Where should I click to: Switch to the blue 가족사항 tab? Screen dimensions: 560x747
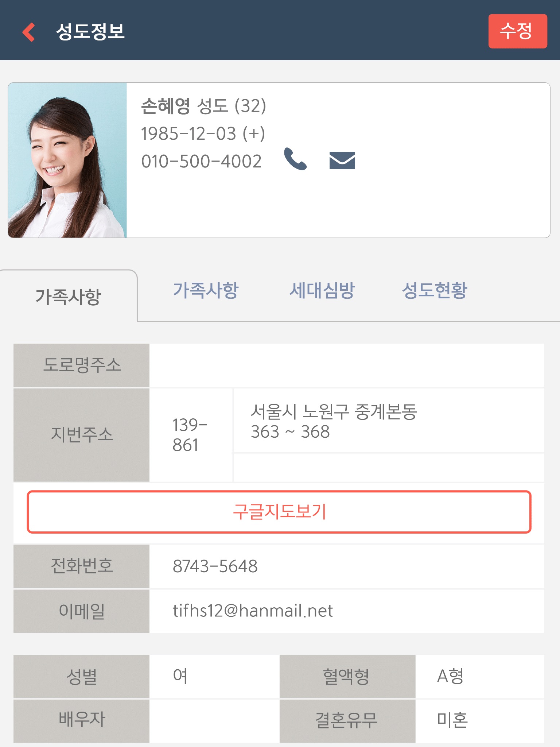(x=206, y=290)
